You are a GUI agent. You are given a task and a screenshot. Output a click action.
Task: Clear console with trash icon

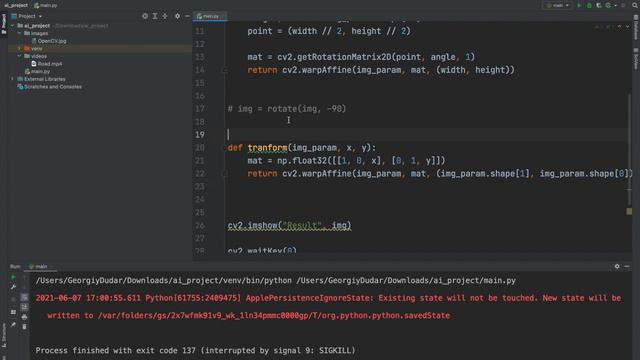click(x=24, y=327)
